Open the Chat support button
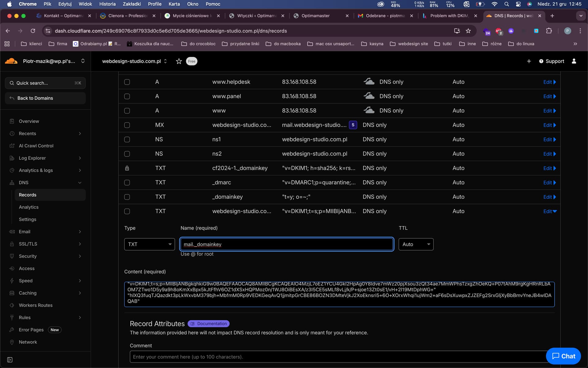Screen dimensions: 588x368 [563, 356]
